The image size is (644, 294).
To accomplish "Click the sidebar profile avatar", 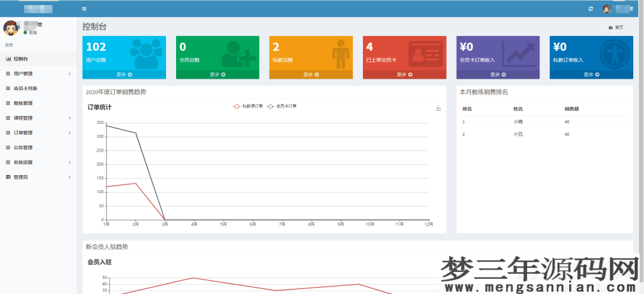I will (11, 28).
